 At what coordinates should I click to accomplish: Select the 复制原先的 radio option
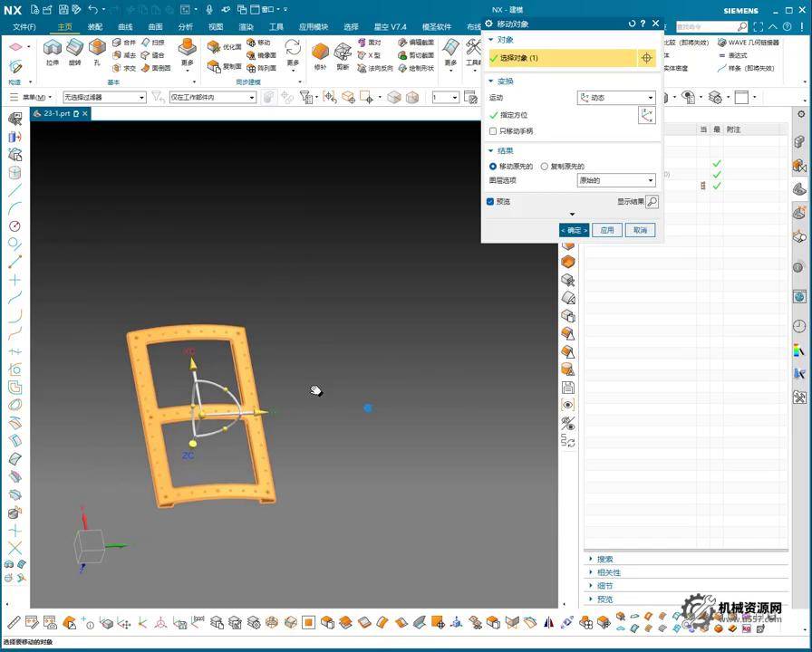coord(545,167)
